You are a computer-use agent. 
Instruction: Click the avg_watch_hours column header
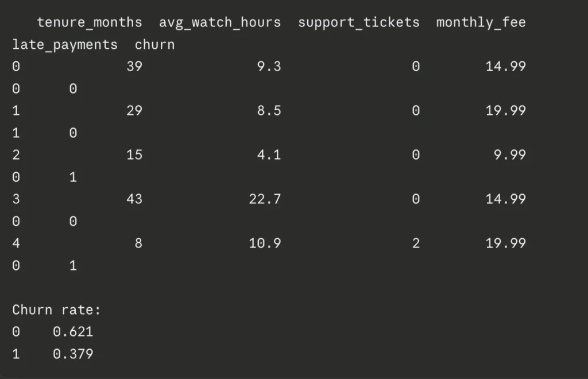point(220,22)
